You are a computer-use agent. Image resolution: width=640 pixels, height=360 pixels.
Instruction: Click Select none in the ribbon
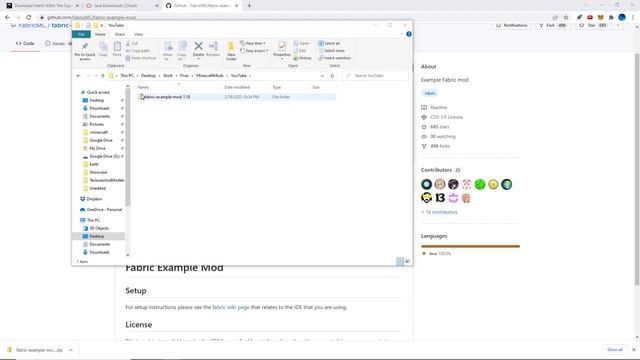[x=331, y=51]
